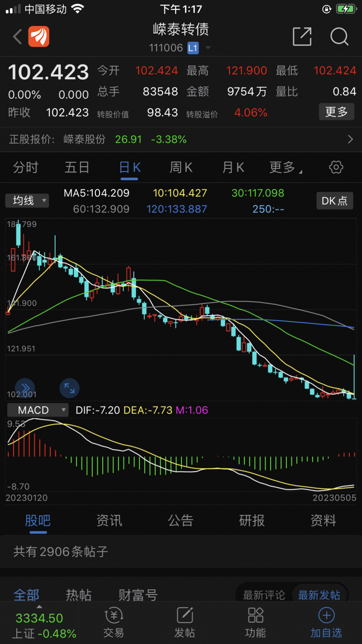This screenshot has width=362, height=644.
Task: Open 正股报价 row chevron arrow
Action: [350, 139]
